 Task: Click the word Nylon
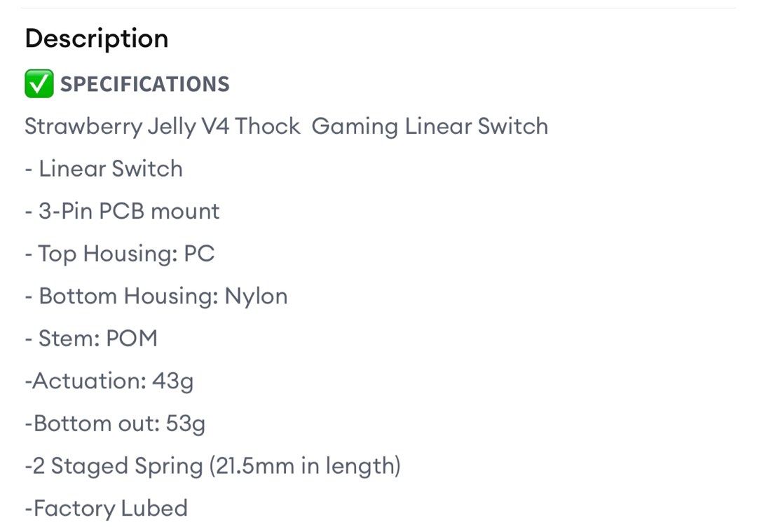pyautogui.click(x=256, y=296)
